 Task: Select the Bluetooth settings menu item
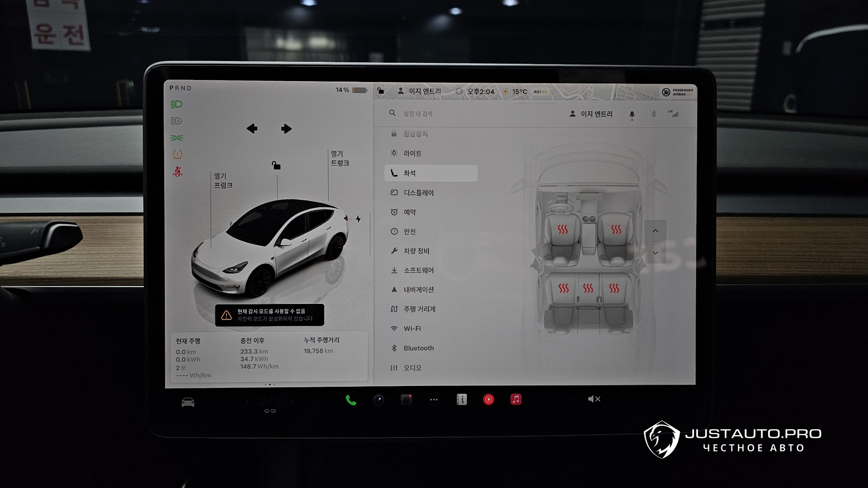click(418, 348)
